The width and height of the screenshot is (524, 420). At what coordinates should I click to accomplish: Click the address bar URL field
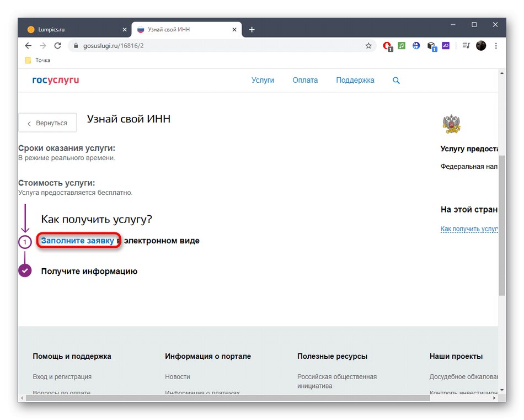tap(221, 46)
